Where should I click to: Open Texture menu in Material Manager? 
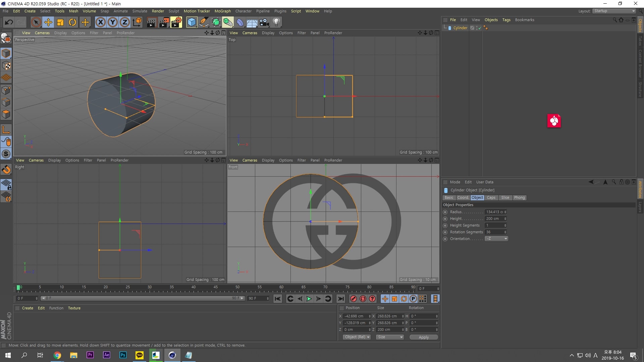tap(74, 308)
